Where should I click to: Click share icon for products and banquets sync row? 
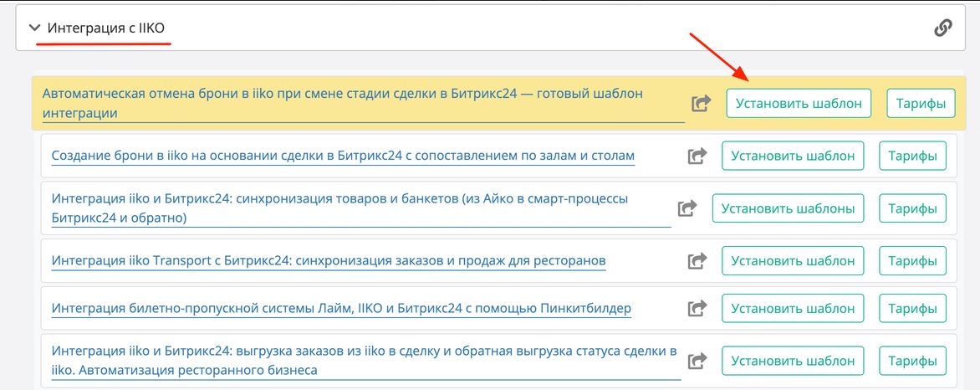(687, 208)
